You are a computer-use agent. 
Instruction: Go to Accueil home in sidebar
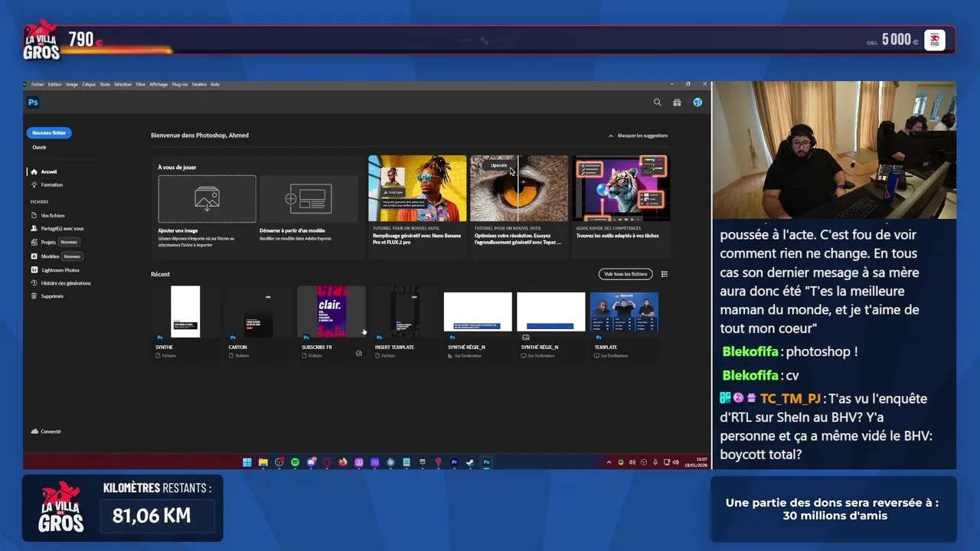tap(44, 171)
